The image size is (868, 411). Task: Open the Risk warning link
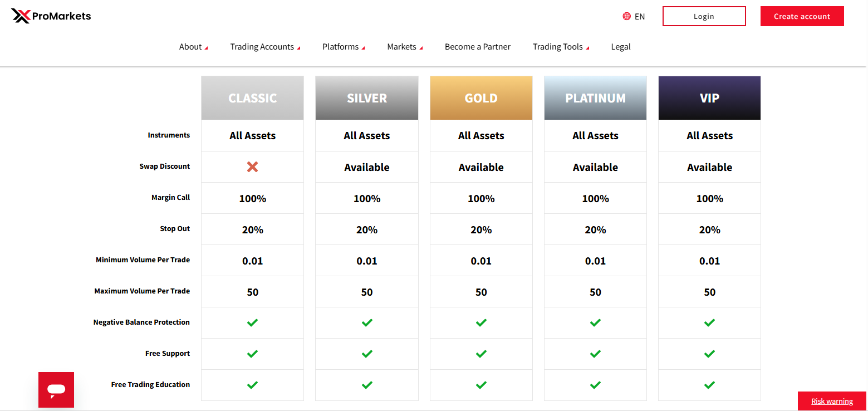(x=832, y=401)
